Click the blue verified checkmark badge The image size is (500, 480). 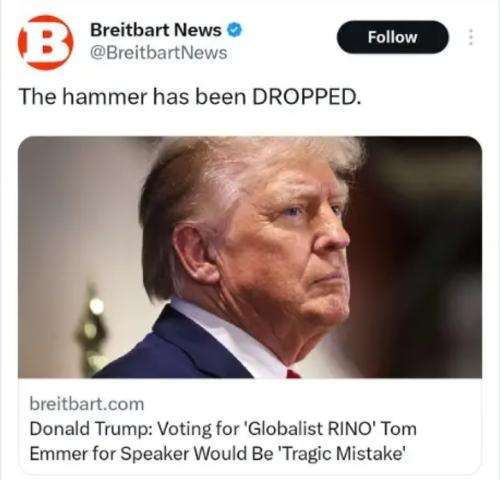tap(235, 30)
